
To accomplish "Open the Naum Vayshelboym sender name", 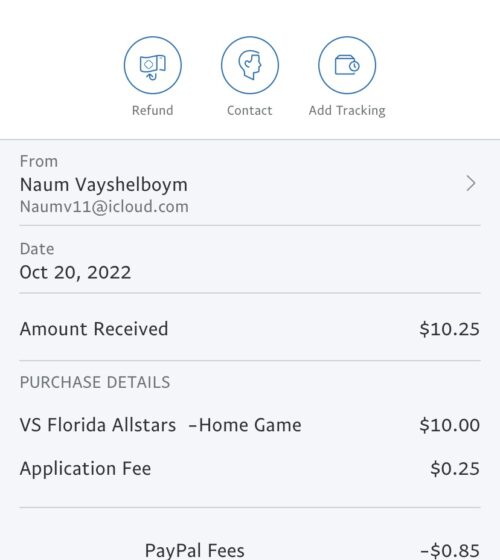I will [x=104, y=185].
